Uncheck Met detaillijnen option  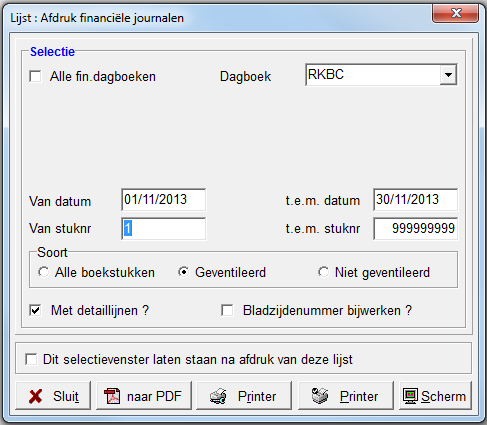[35, 310]
